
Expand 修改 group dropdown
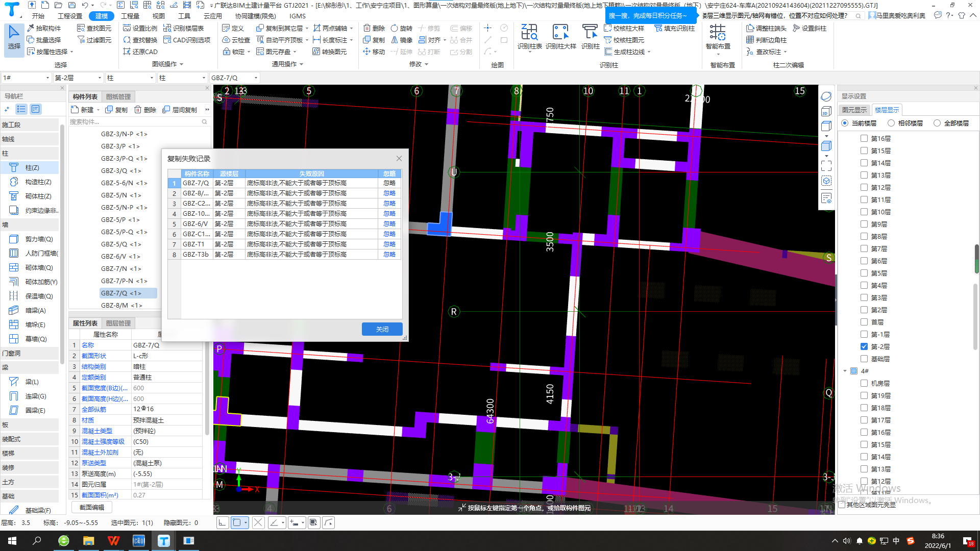tap(426, 64)
